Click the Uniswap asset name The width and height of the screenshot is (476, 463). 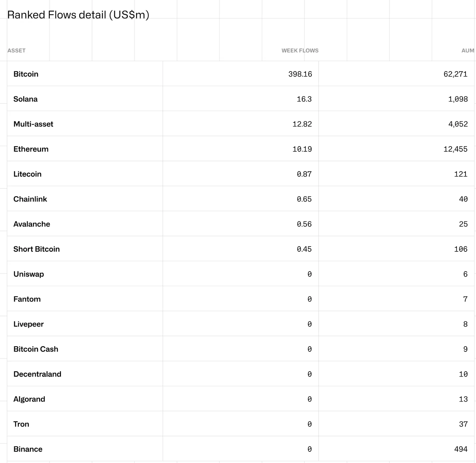[29, 275]
